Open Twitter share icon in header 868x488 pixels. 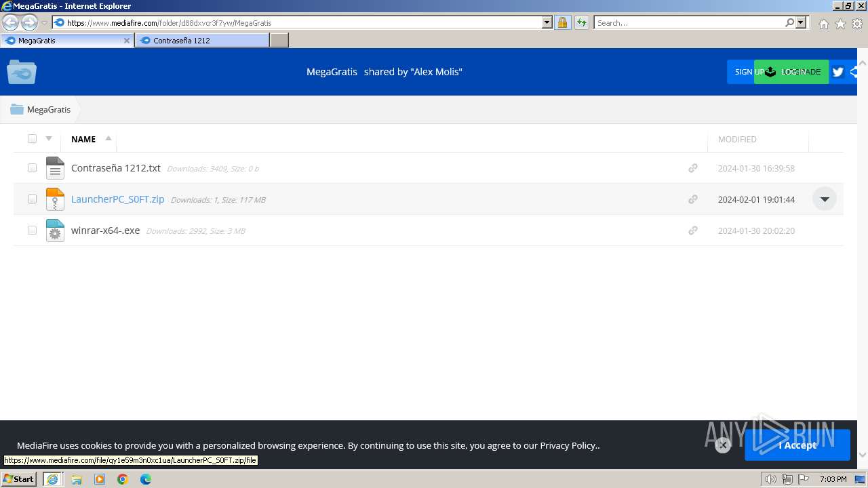coord(838,72)
